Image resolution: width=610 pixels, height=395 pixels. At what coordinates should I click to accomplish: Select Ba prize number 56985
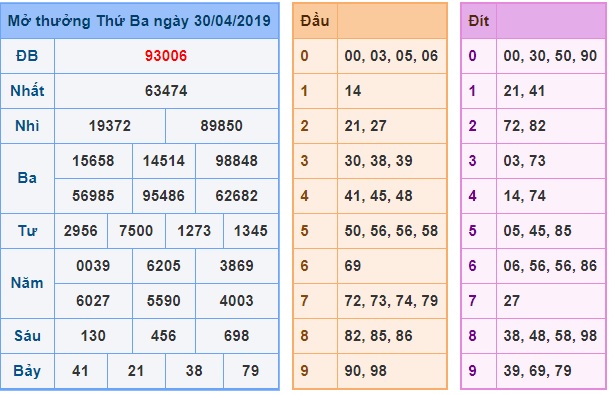[x=93, y=196]
